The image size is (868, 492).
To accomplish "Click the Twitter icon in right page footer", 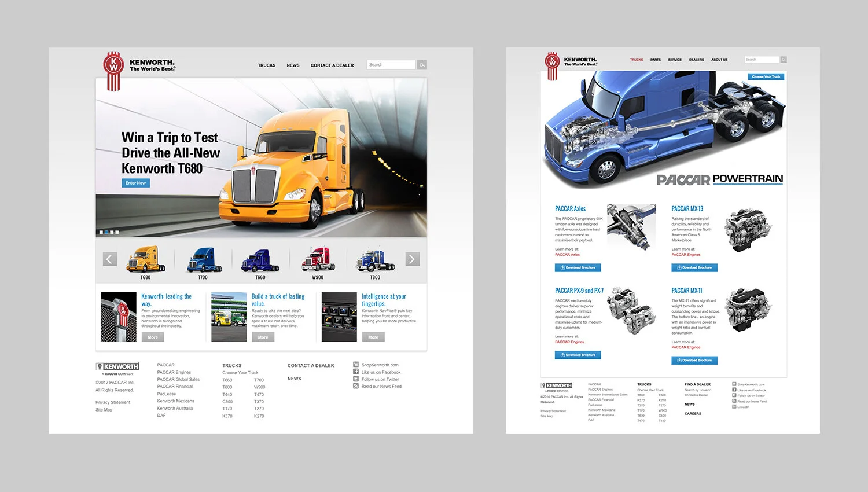I will click(x=734, y=395).
